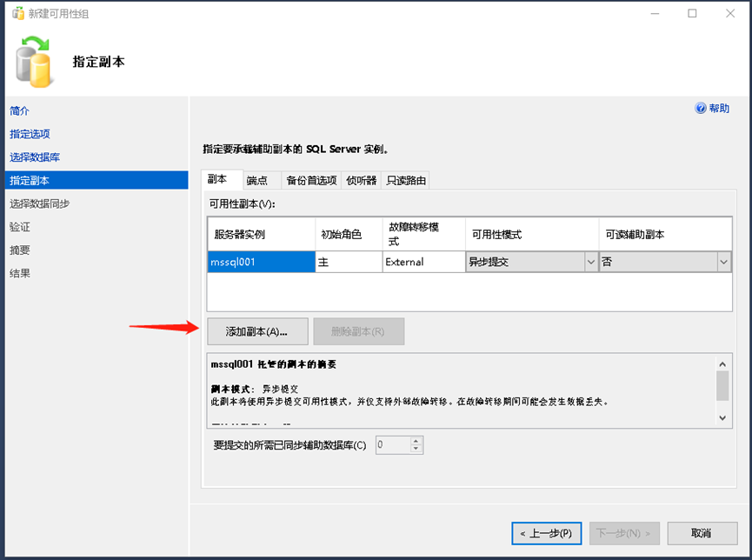The height and width of the screenshot is (560, 752).
Task: Select the 验证 step in sidebar
Action: click(x=20, y=227)
